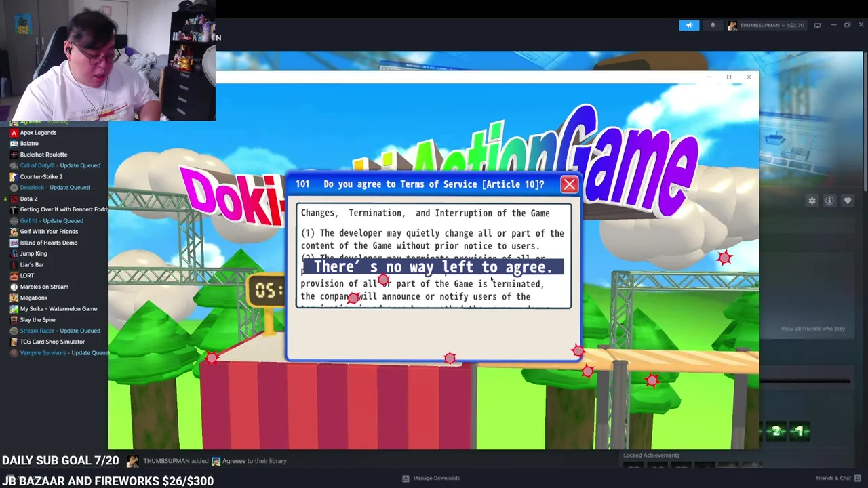Open game settings gear icon
Screen dimensions: 868x488
tap(812, 201)
